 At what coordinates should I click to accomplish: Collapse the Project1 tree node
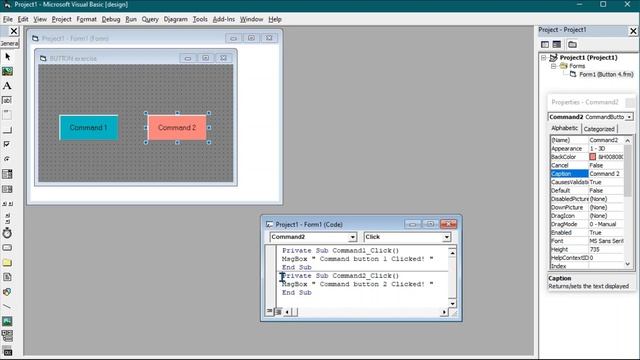[544, 58]
